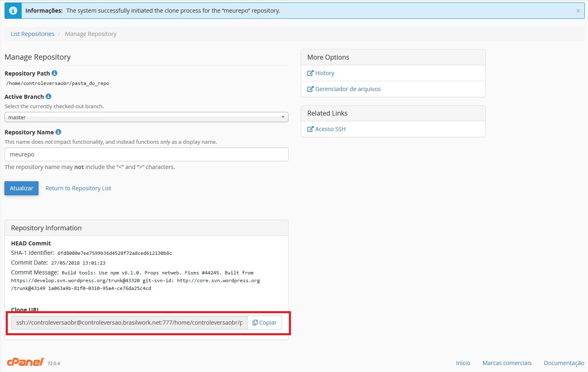The height and width of the screenshot is (372, 588).
Task: Click the cPanel version 72.0.4 text
Action: pyautogui.click(x=54, y=363)
